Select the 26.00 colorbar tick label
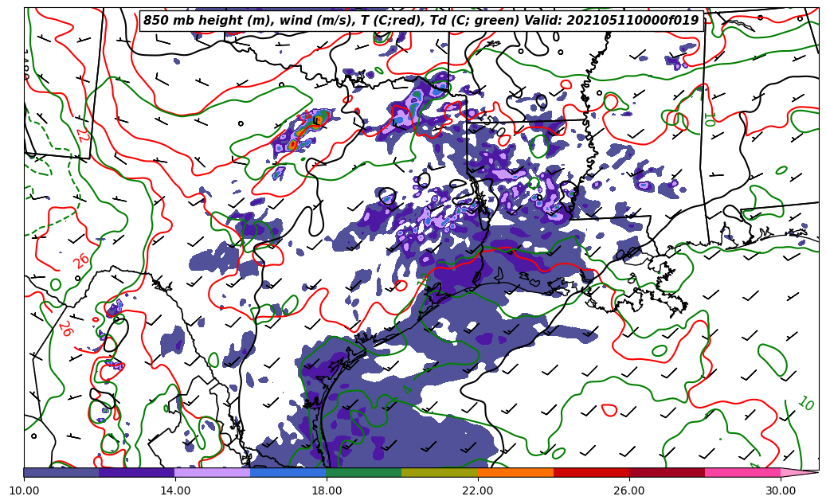 pos(629,490)
